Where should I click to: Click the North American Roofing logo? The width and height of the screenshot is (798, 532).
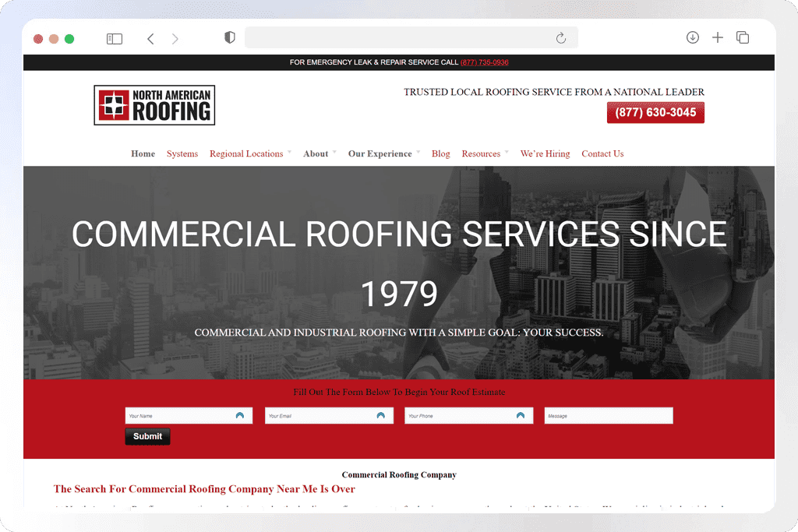click(154, 104)
